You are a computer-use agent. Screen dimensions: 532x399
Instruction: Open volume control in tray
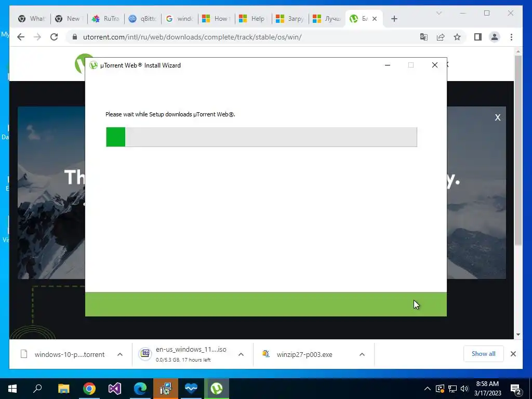pos(464,389)
